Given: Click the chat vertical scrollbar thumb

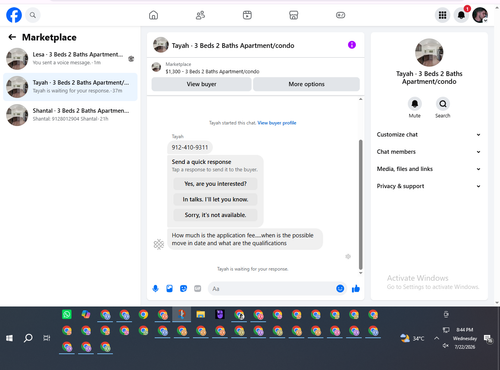Looking at the screenshot, I should click(x=360, y=204).
